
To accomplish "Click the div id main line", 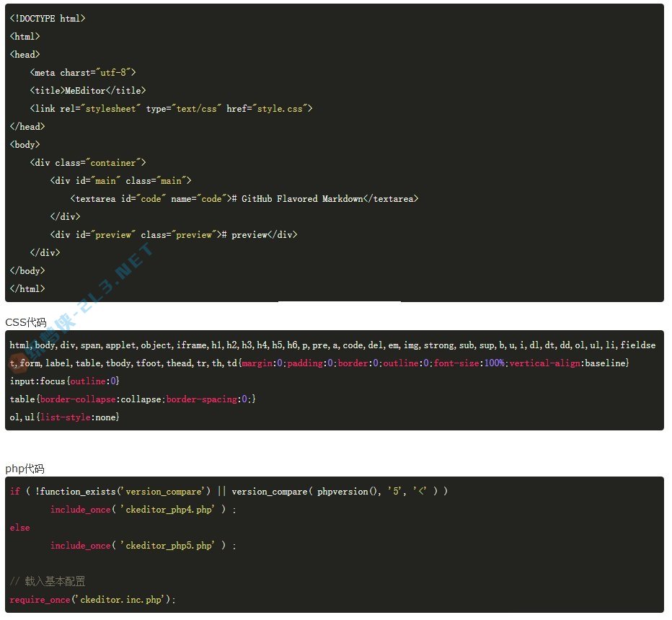I will click(x=120, y=180).
